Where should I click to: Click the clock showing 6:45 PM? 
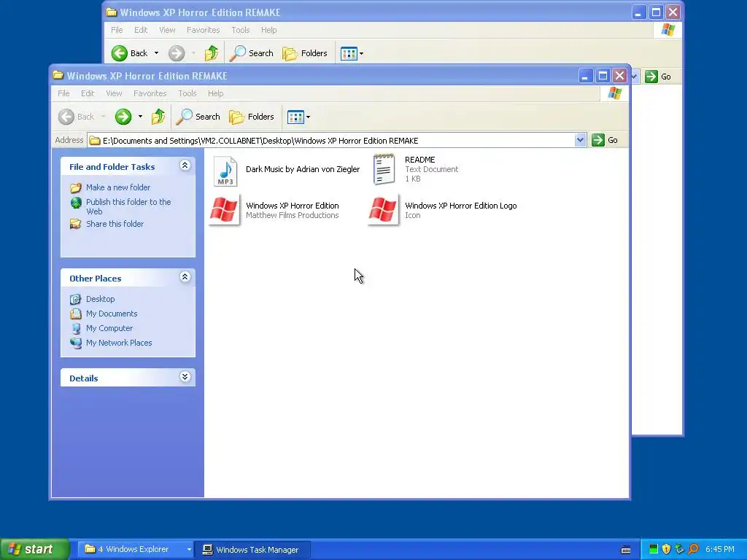pyautogui.click(x=720, y=549)
